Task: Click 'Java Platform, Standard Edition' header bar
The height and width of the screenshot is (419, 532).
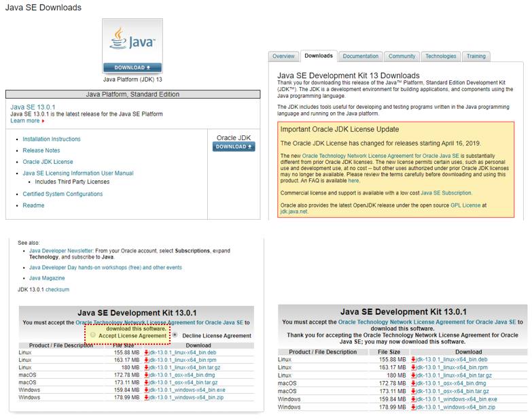Action: click(x=132, y=95)
